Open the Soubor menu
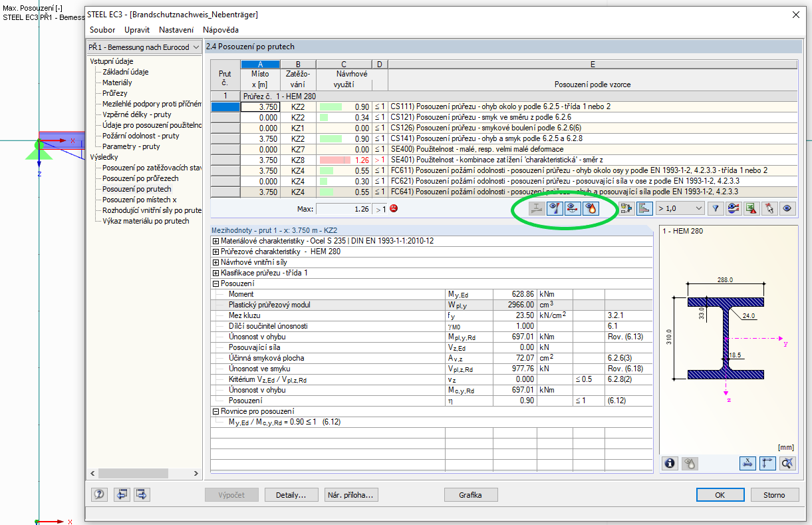The height and width of the screenshot is (525, 812). pyautogui.click(x=102, y=30)
